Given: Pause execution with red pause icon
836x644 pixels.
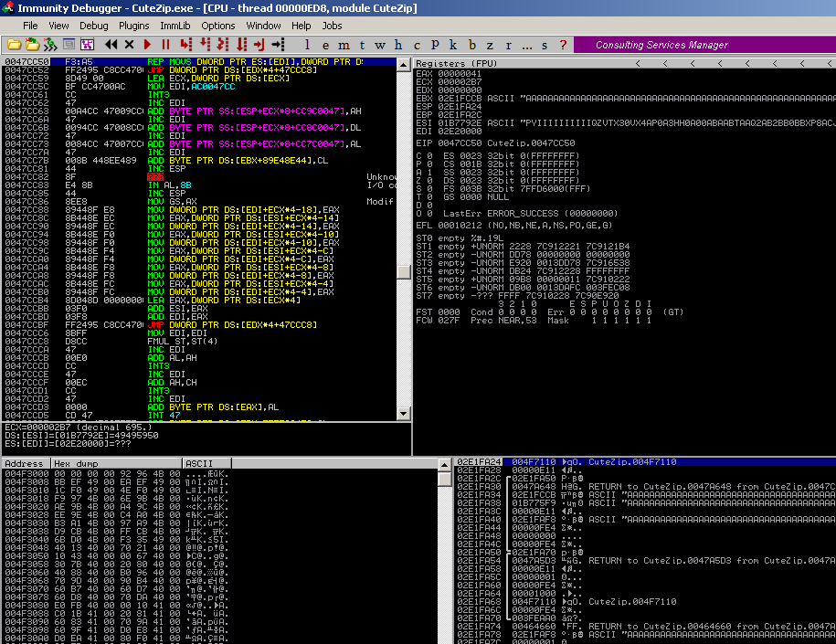Looking at the screenshot, I should coord(165,45).
